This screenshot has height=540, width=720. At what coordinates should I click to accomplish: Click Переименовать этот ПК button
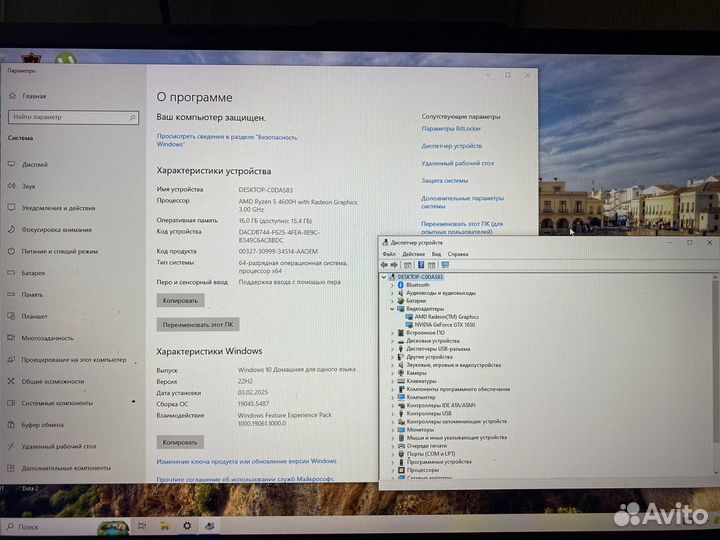(x=197, y=325)
